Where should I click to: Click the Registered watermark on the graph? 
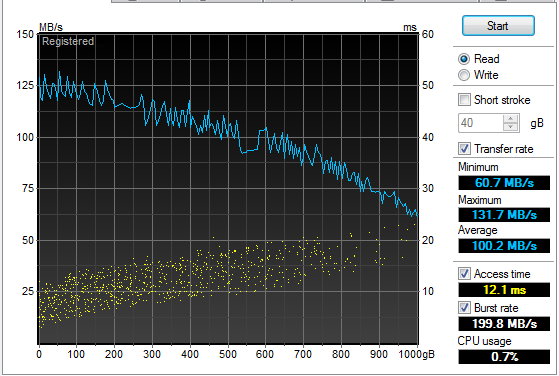coord(68,41)
